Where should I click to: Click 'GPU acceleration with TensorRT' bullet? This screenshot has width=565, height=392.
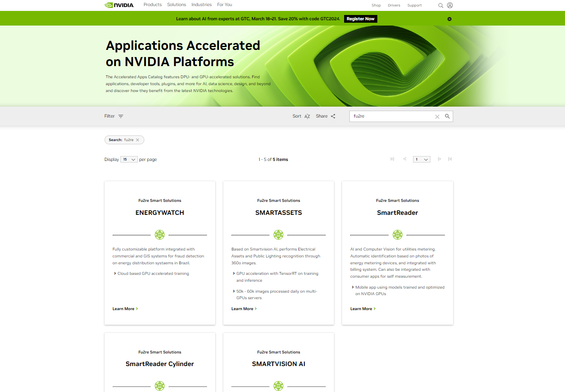pos(277,277)
